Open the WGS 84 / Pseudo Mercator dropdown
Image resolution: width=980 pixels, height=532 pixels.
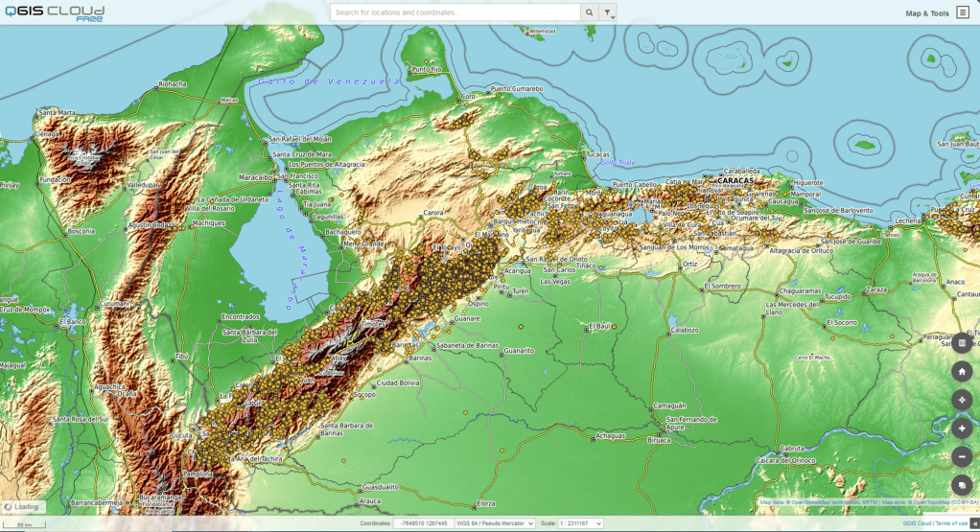coord(495,523)
